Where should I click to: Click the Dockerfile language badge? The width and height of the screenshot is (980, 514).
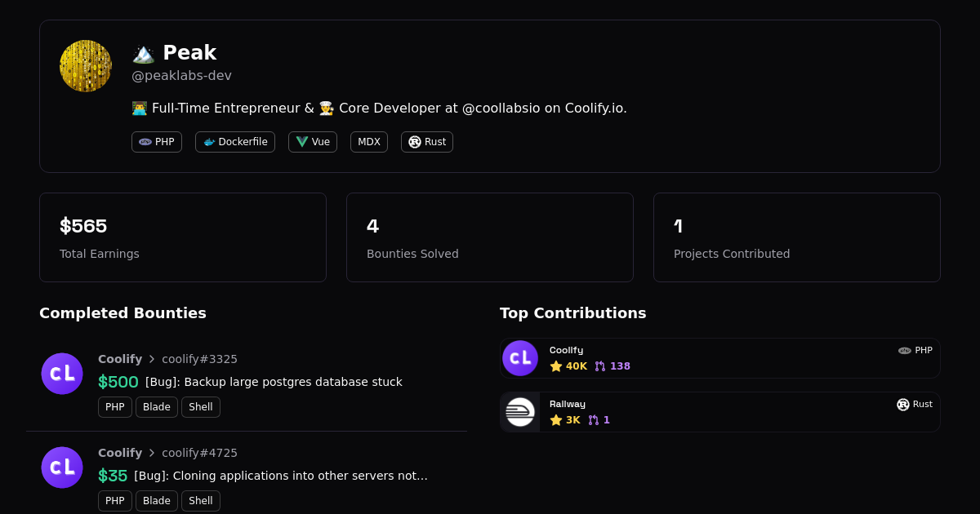click(x=235, y=142)
